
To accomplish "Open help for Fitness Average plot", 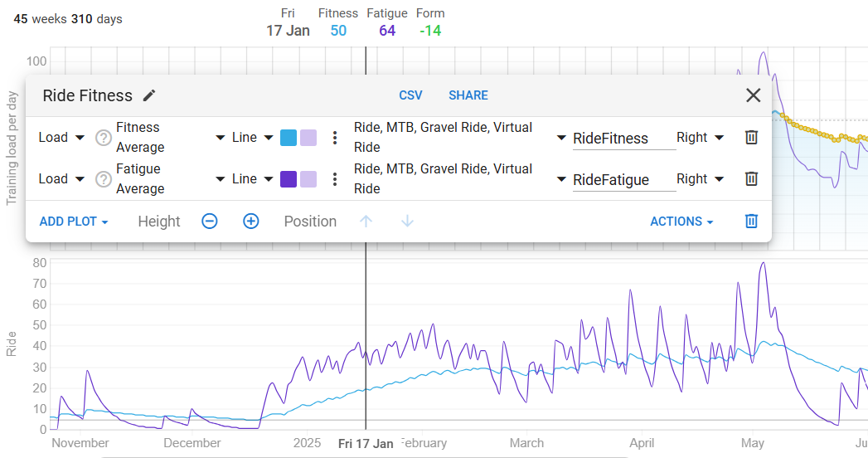I will point(104,138).
